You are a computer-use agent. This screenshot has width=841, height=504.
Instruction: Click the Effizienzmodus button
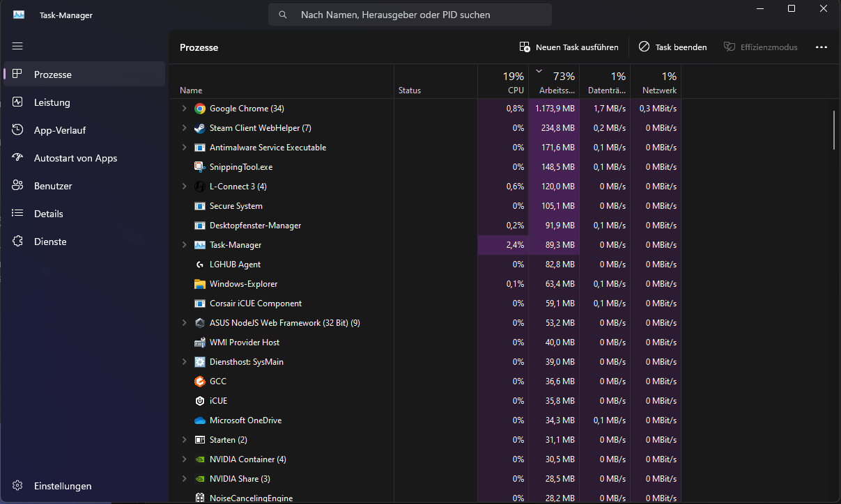point(760,47)
